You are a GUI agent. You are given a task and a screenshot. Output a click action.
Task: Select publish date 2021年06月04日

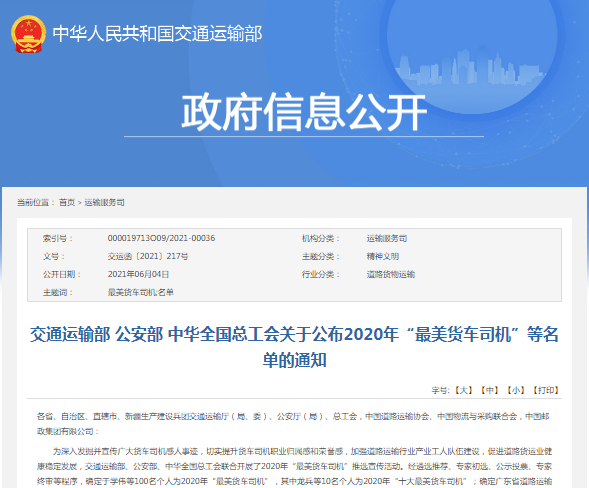[138, 274]
